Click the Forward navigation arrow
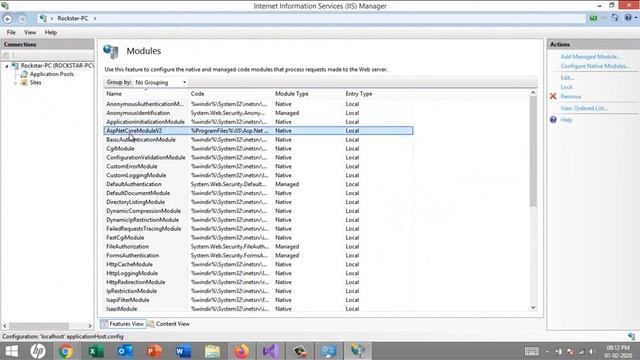The width and height of the screenshot is (640, 360). (x=22, y=19)
